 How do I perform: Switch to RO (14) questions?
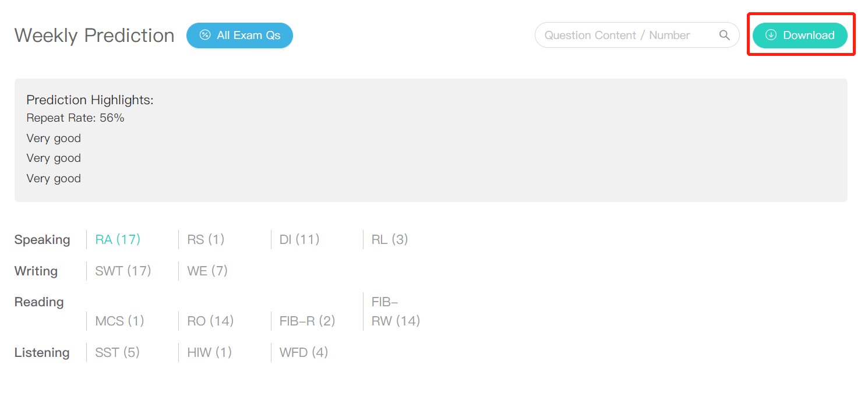tap(210, 321)
